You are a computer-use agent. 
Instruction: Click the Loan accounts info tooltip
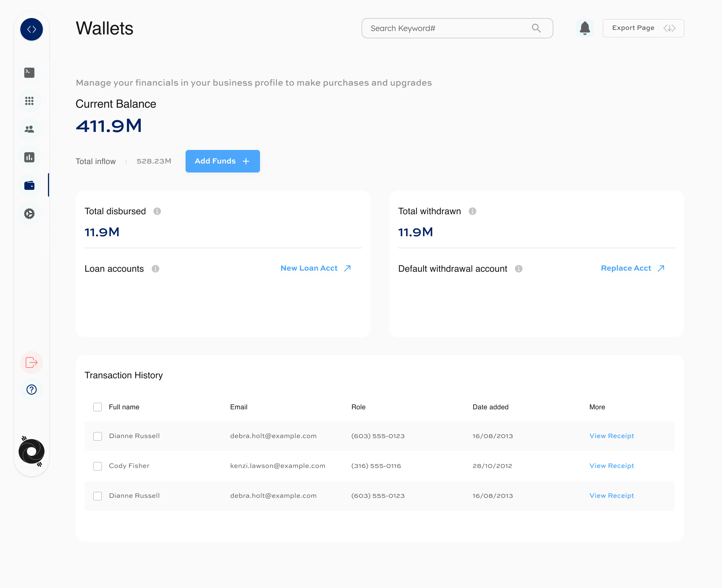tap(155, 269)
